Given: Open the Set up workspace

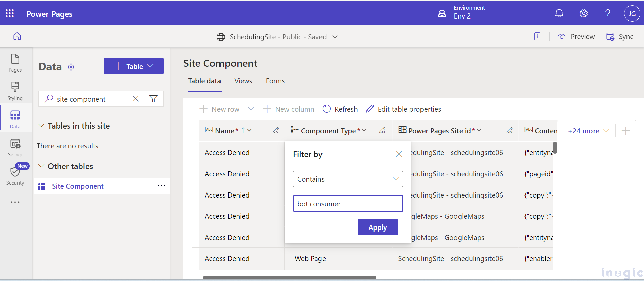Looking at the screenshot, I should [x=15, y=148].
